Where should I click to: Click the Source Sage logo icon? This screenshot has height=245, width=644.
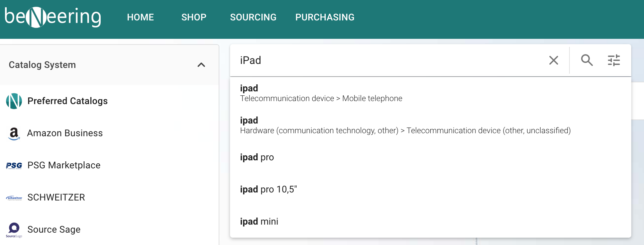pos(14,230)
